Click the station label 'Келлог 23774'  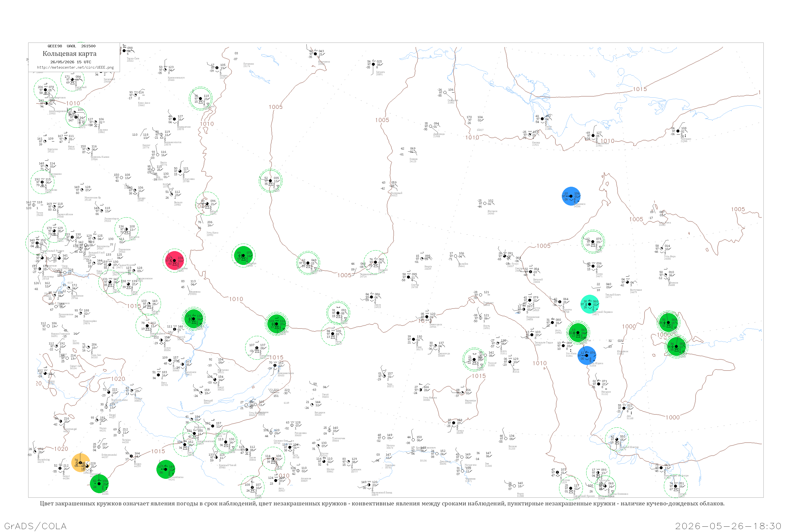click(x=146, y=146)
